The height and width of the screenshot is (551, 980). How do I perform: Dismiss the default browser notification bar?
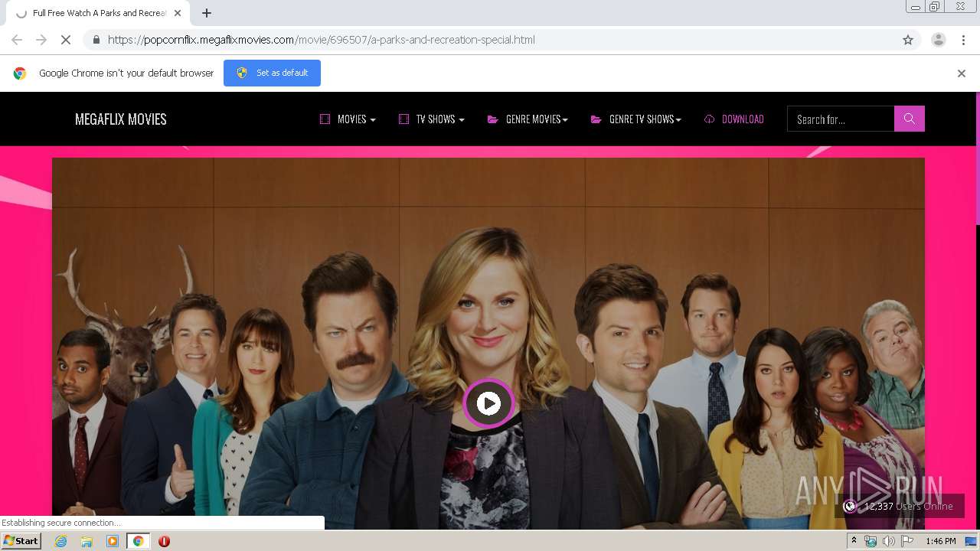click(x=962, y=73)
